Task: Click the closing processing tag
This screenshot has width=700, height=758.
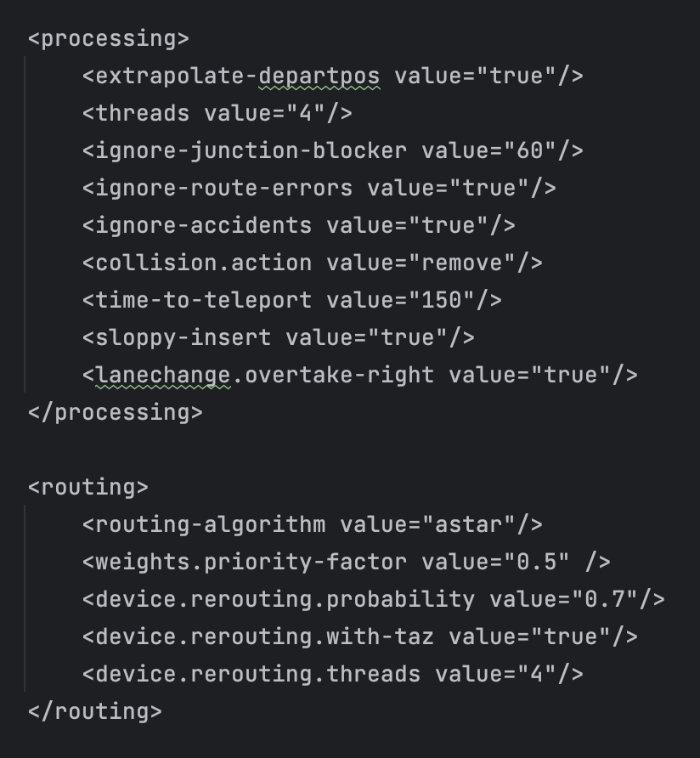Action: click(115, 412)
